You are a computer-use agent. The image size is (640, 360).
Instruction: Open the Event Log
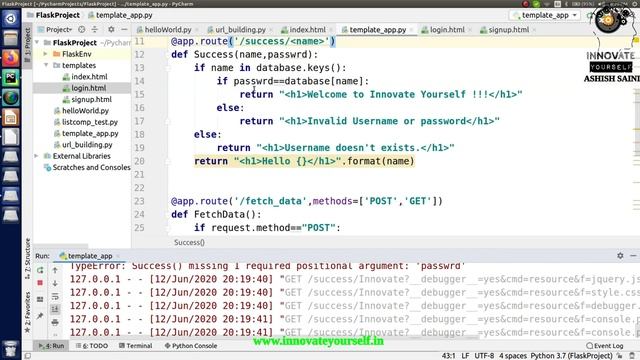point(604,346)
